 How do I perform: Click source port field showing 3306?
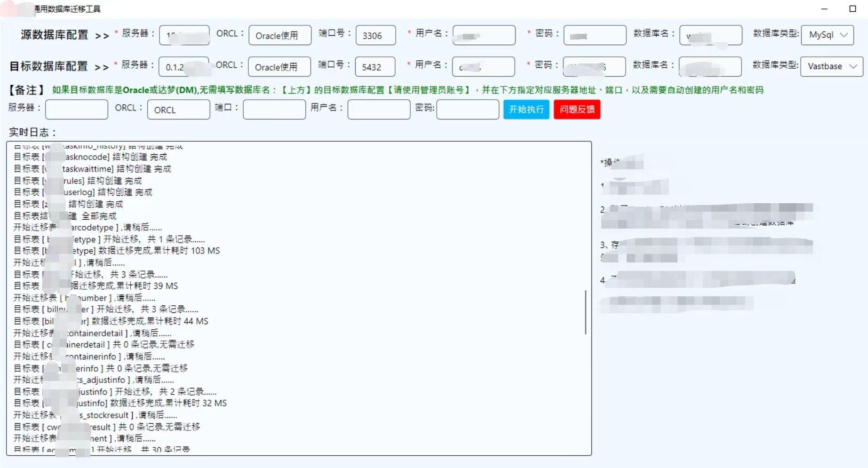point(376,35)
